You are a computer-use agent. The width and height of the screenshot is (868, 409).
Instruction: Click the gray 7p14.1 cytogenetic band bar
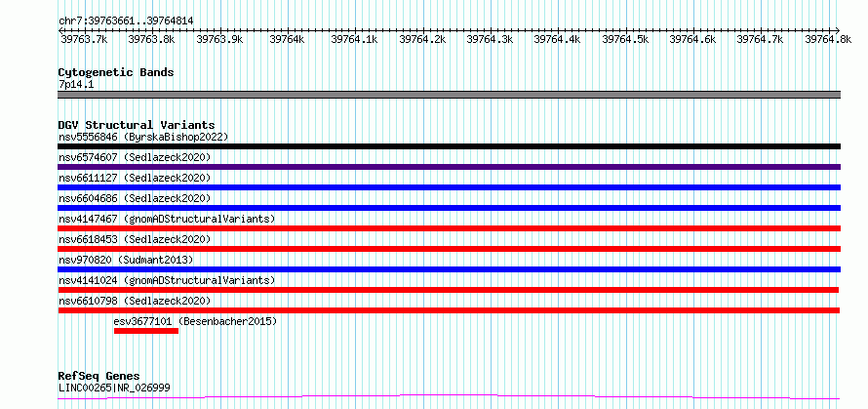point(449,95)
